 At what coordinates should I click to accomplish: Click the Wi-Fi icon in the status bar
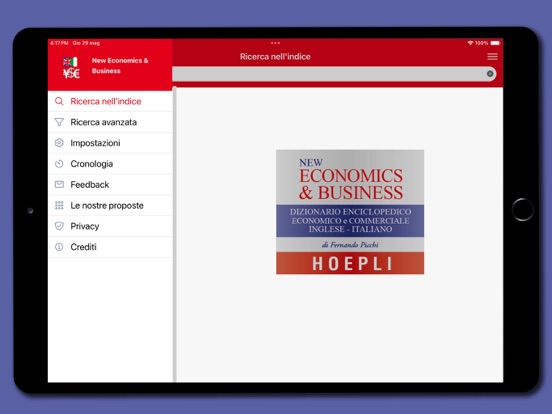470,43
